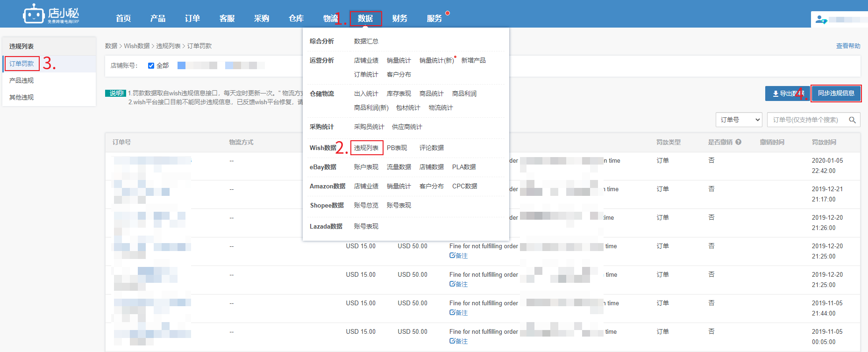
Task: Select 采购员统计 under 采购统计
Action: tap(369, 127)
